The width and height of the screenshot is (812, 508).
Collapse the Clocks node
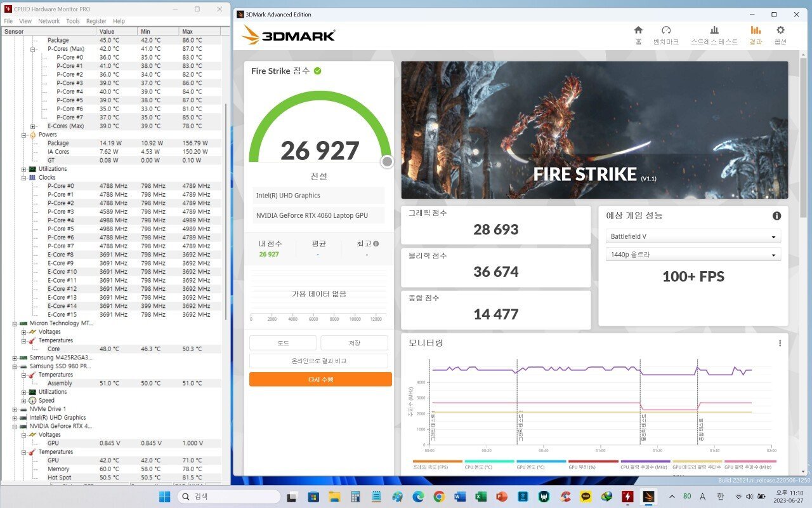point(23,178)
